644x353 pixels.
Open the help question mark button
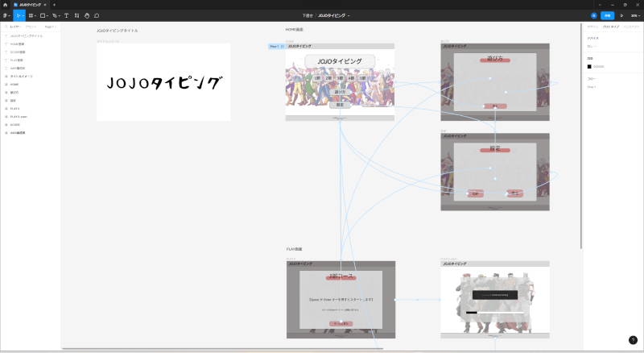click(633, 340)
